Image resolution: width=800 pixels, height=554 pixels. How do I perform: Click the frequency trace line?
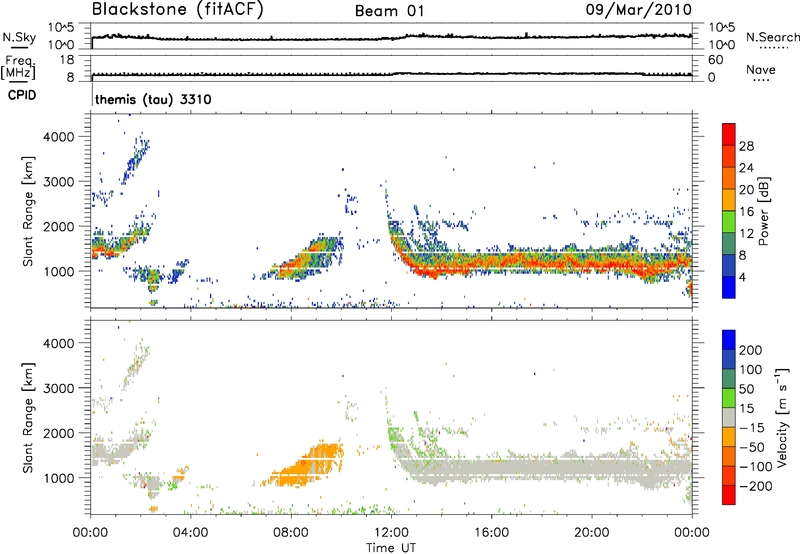(391, 74)
